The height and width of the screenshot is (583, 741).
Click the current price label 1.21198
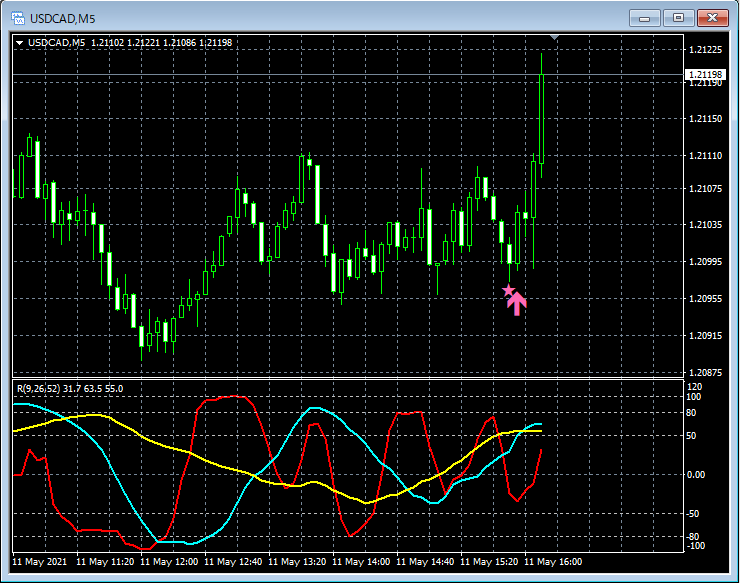tap(705, 75)
